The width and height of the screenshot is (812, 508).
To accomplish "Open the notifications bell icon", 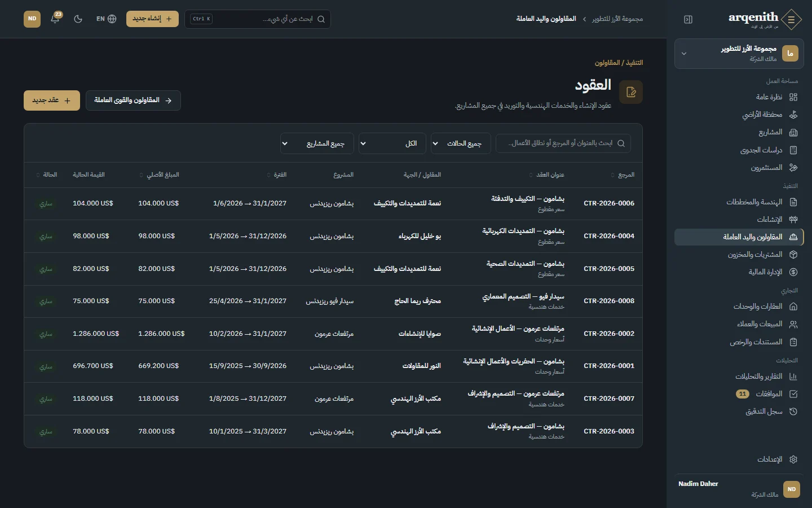I will [55, 19].
